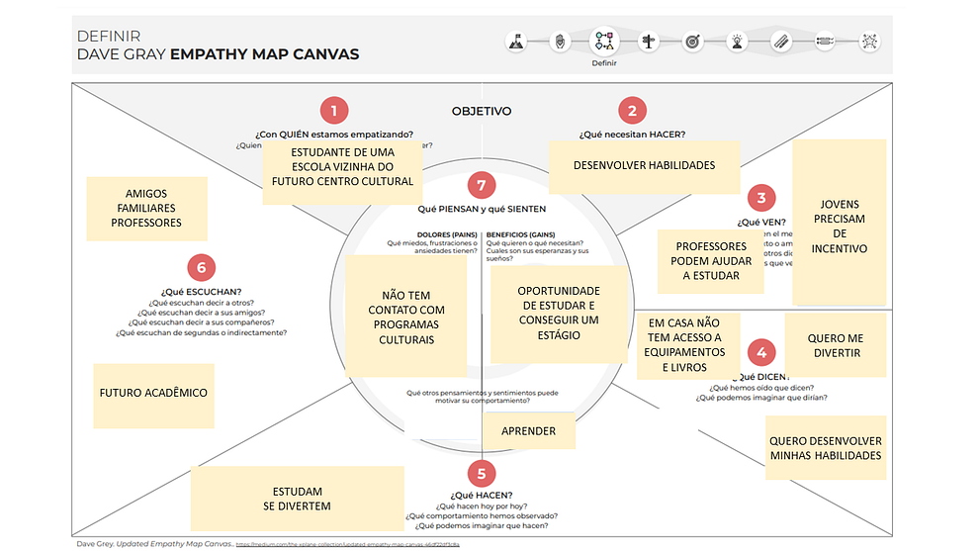Select the 'ESTUDANTE DE UMA ESCOLA VIZINHA' sticky note

pyautogui.click(x=342, y=173)
